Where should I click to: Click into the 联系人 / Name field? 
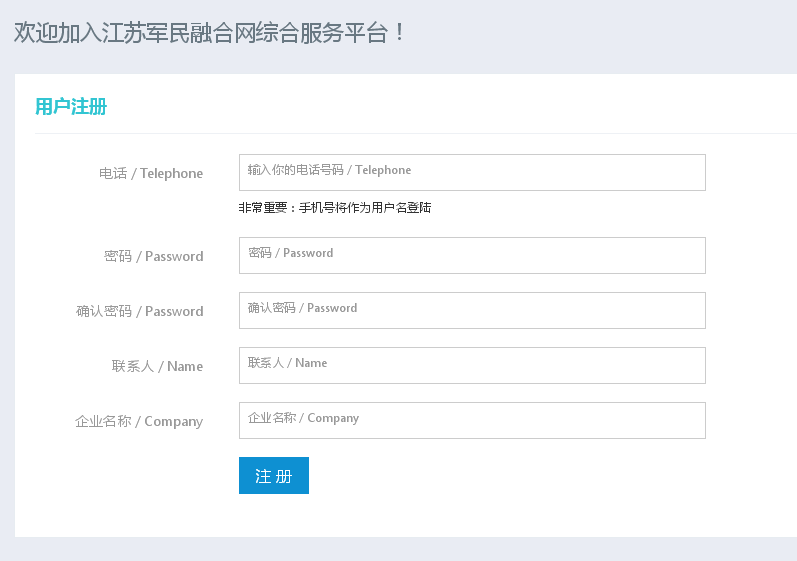tap(472, 365)
